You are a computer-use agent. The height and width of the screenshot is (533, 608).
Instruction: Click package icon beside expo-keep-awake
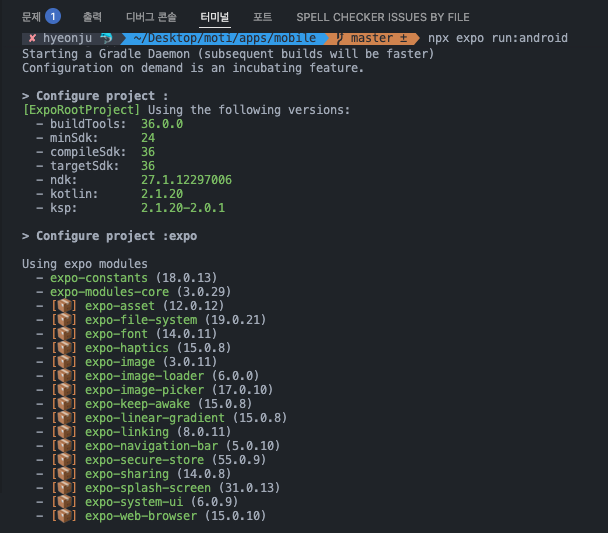(65, 404)
